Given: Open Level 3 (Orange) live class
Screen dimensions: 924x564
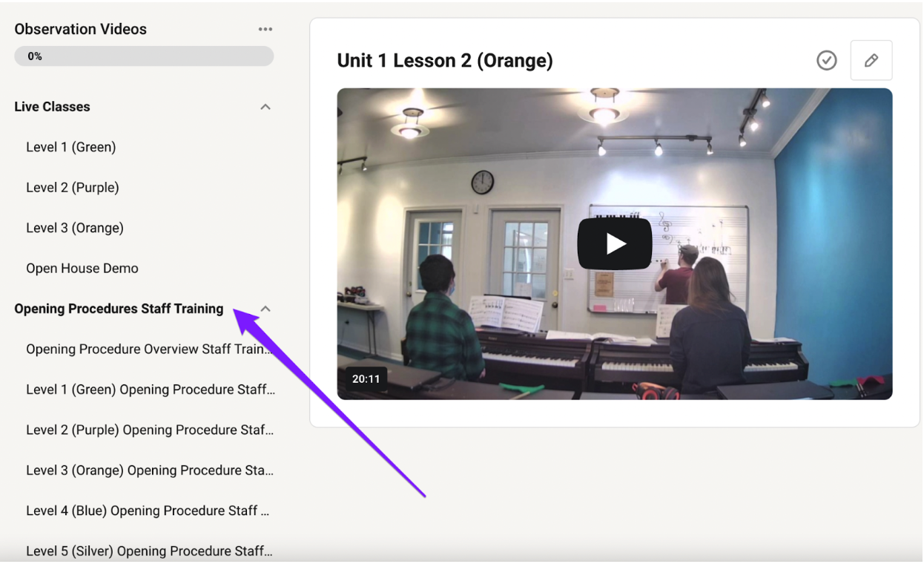Looking at the screenshot, I should [75, 228].
